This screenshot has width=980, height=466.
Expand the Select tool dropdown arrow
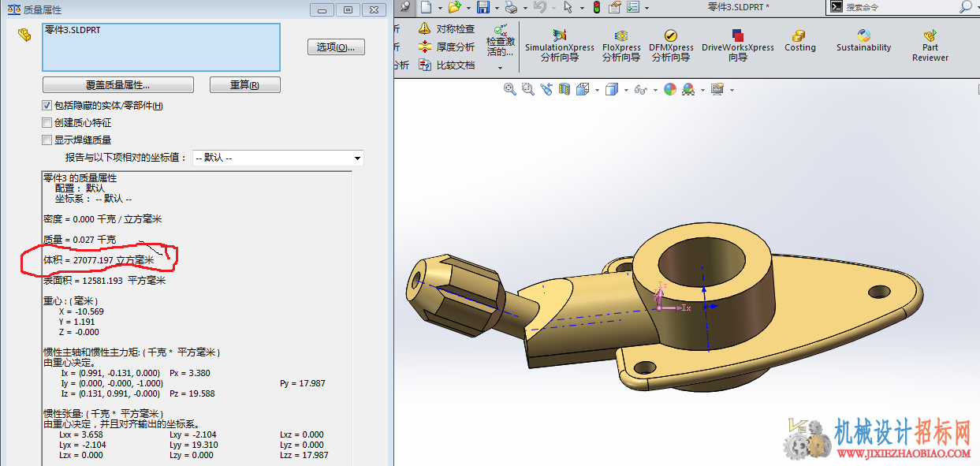[x=580, y=8]
